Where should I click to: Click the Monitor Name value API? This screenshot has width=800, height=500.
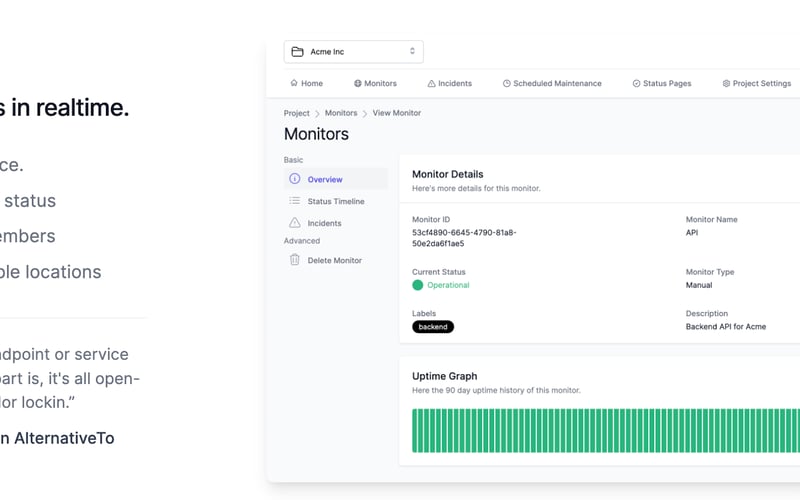click(691, 233)
